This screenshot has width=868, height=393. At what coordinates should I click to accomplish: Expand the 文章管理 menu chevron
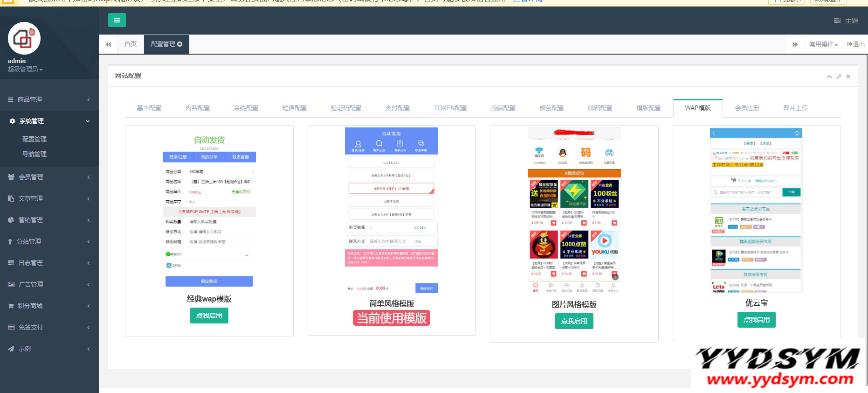tap(89, 198)
